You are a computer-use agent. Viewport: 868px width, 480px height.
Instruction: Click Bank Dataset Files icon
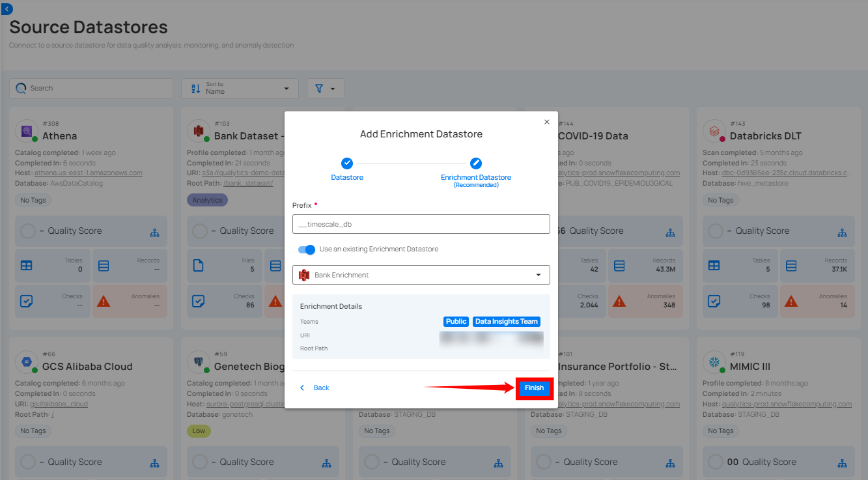[x=199, y=266]
